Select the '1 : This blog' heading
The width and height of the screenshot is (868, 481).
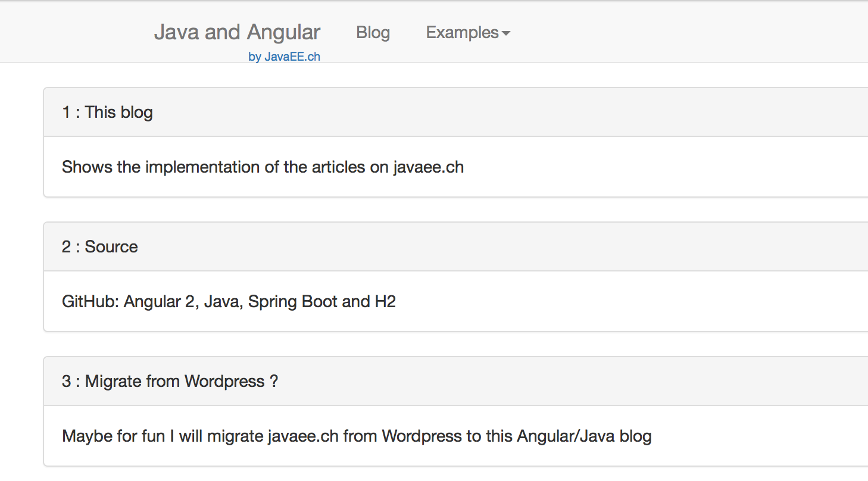point(107,112)
